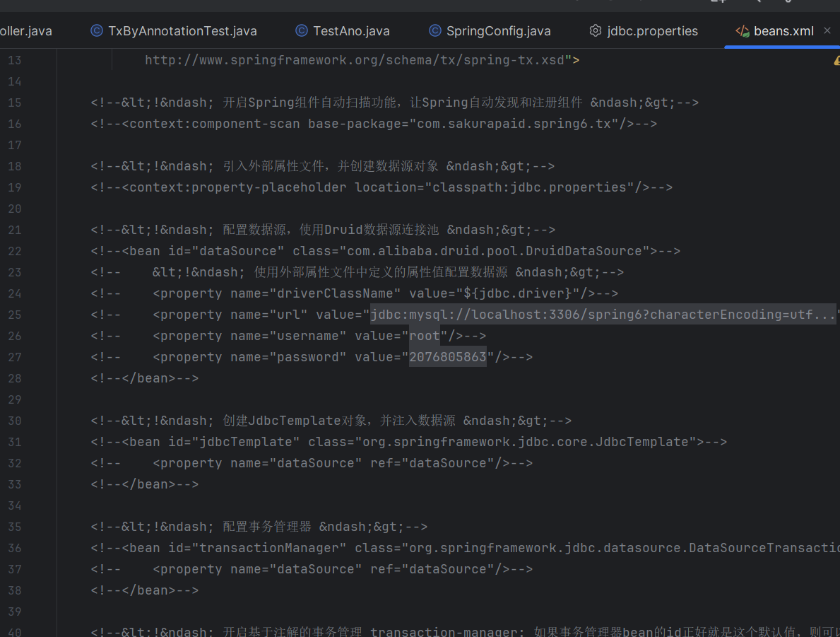
Task: Click the name="password" attribute
Action: pos(288,357)
